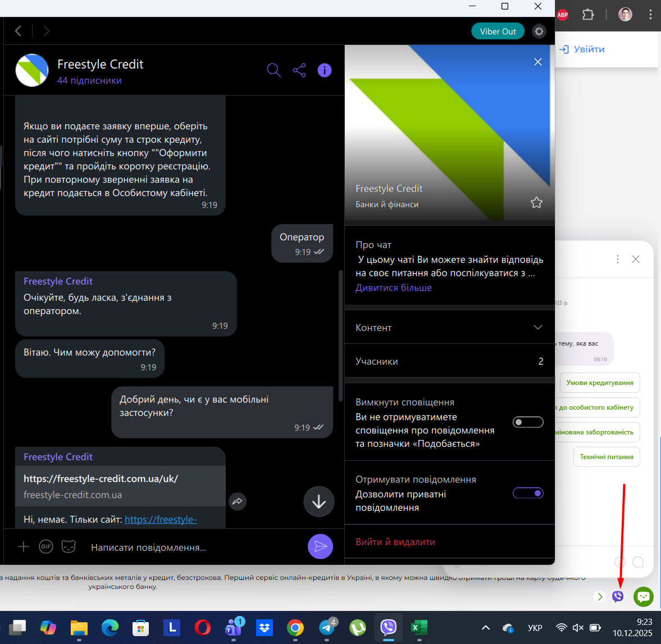661x644 pixels.
Task: Open the Freestyle Credit channel avatar
Action: (32, 70)
